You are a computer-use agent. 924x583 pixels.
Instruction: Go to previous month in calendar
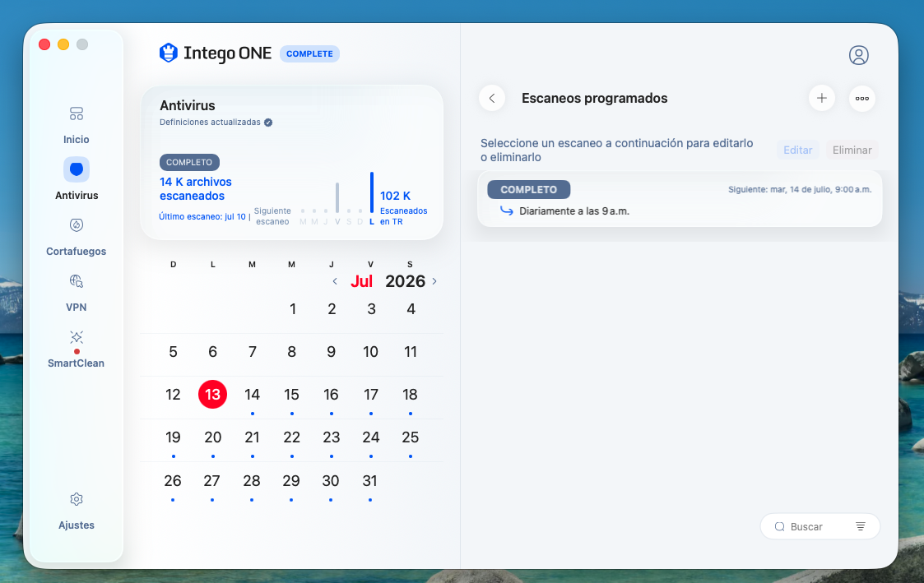pos(335,281)
